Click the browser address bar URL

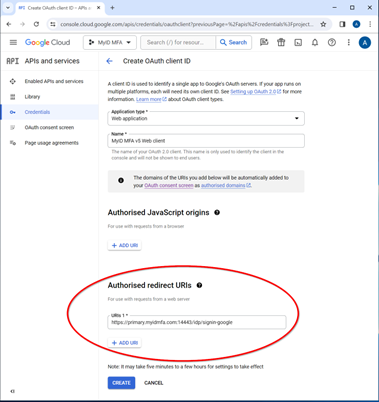point(187,24)
